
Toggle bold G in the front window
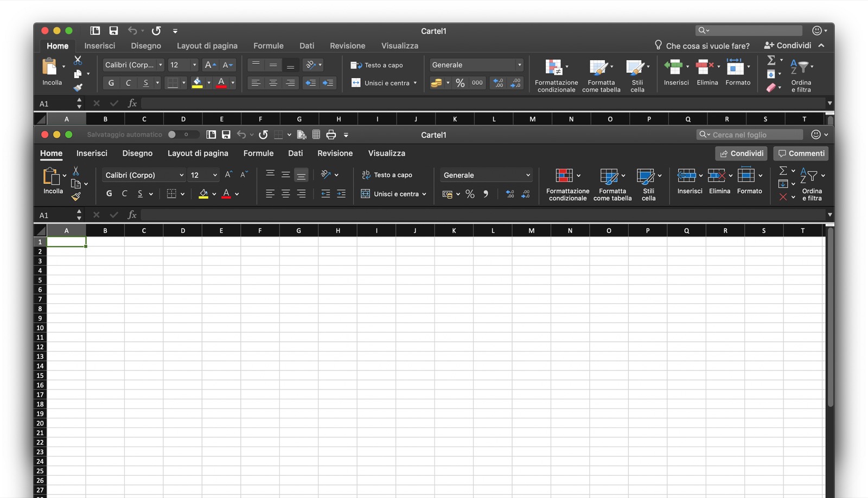(109, 194)
